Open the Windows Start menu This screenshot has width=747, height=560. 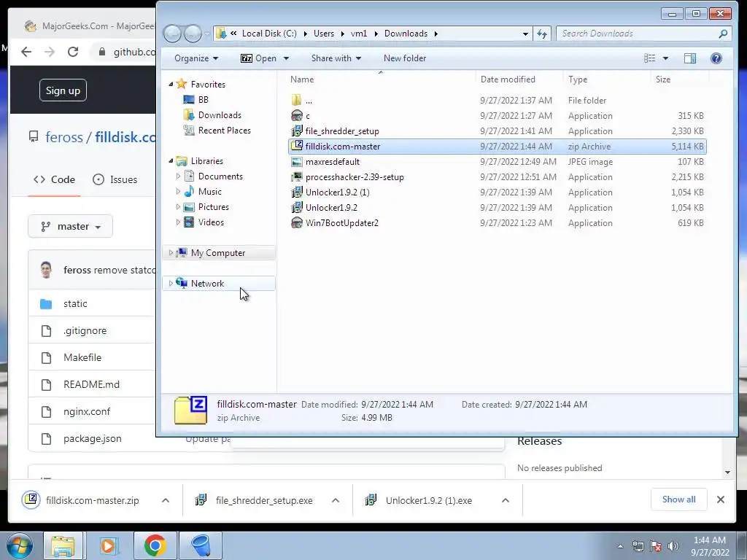click(19, 545)
